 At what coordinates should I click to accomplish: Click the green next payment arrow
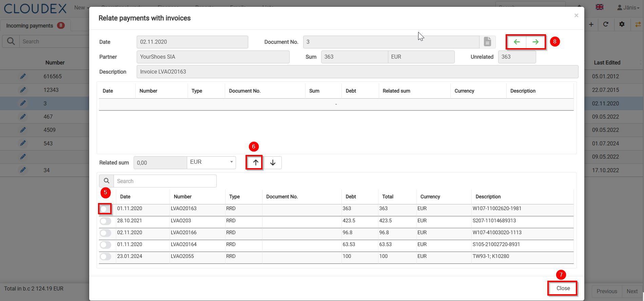click(x=535, y=42)
